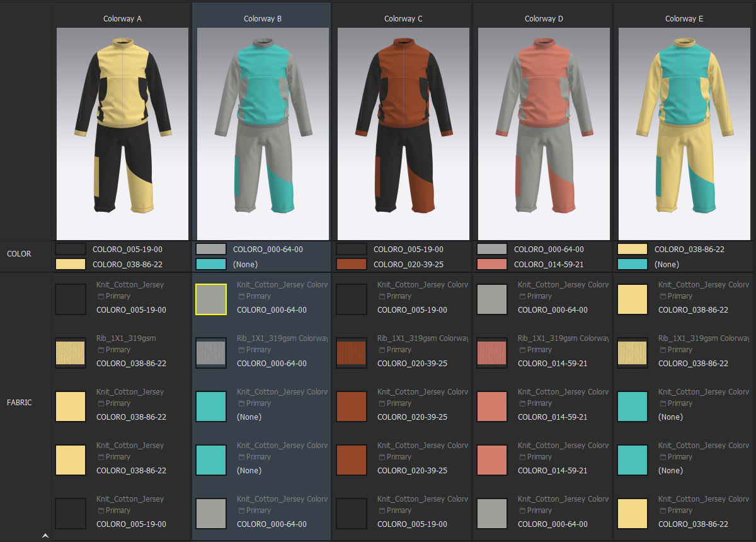
Task: Click the Primary folder icon under Colorway A's first fabric
Action: tap(100, 296)
